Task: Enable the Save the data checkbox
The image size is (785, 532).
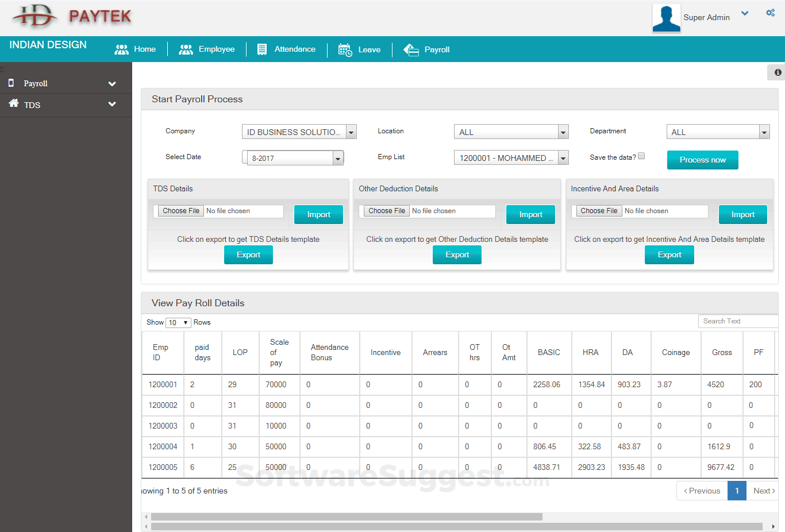Action: 641,155
